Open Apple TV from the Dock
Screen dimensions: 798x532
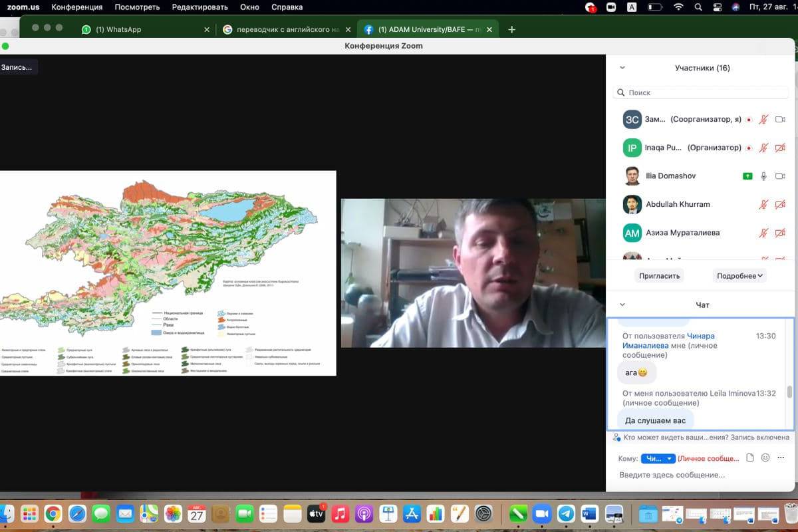[x=316, y=513]
